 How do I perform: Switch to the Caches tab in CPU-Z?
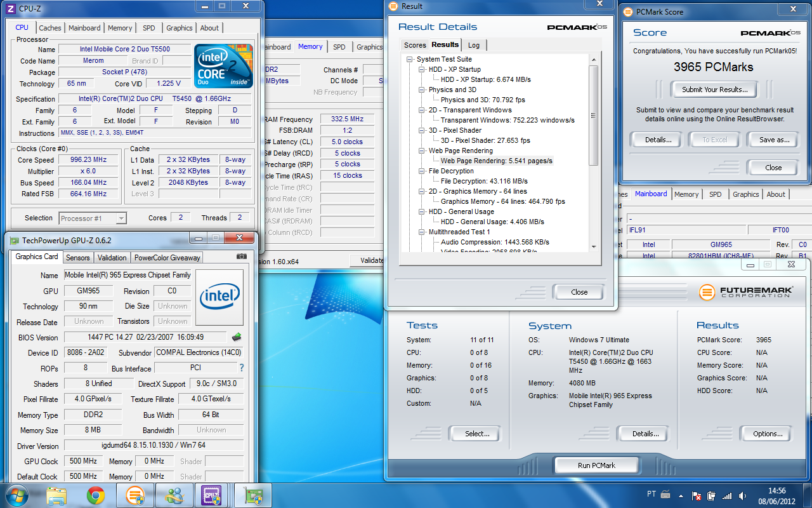[x=50, y=28]
